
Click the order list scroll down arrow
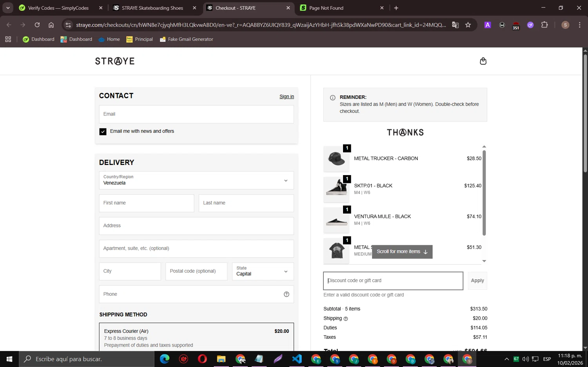(484, 261)
